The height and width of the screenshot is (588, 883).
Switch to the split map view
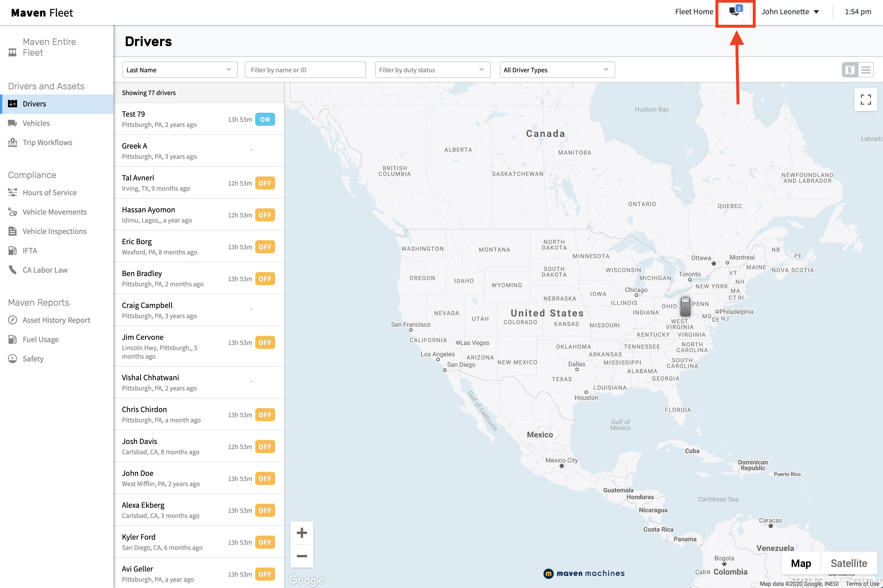point(850,70)
